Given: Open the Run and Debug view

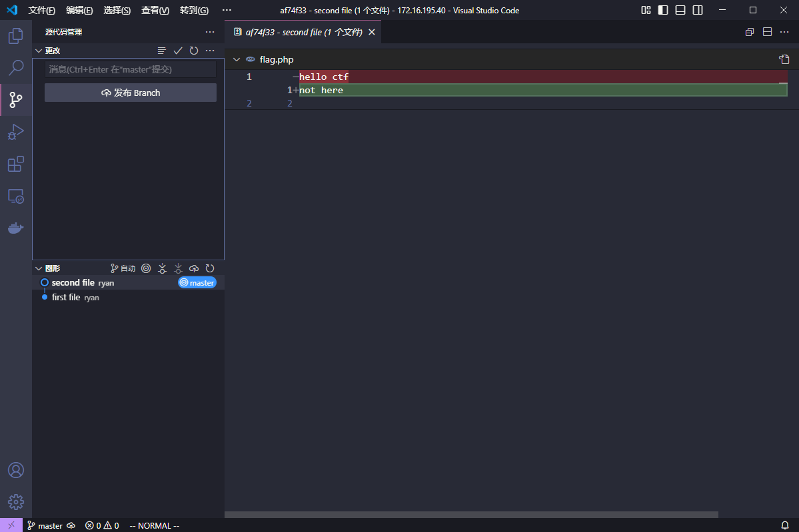Looking at the screenshot, I should pos(16,132).
